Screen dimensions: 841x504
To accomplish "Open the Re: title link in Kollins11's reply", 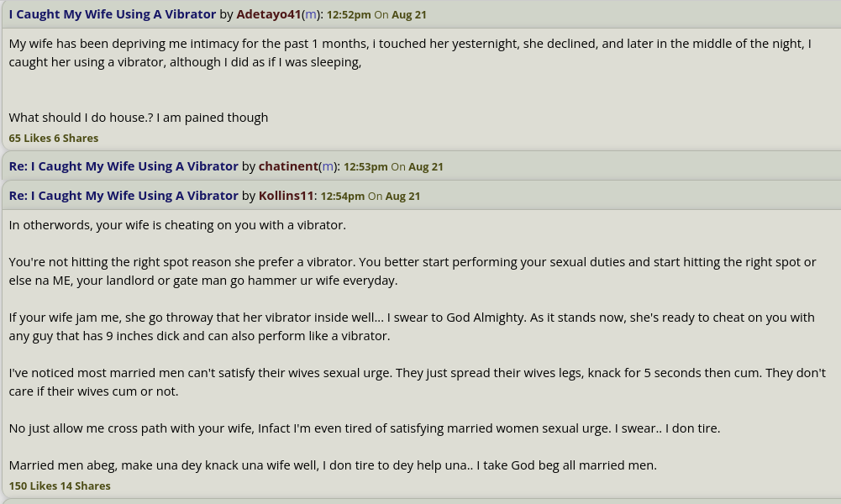I will 124,196.
